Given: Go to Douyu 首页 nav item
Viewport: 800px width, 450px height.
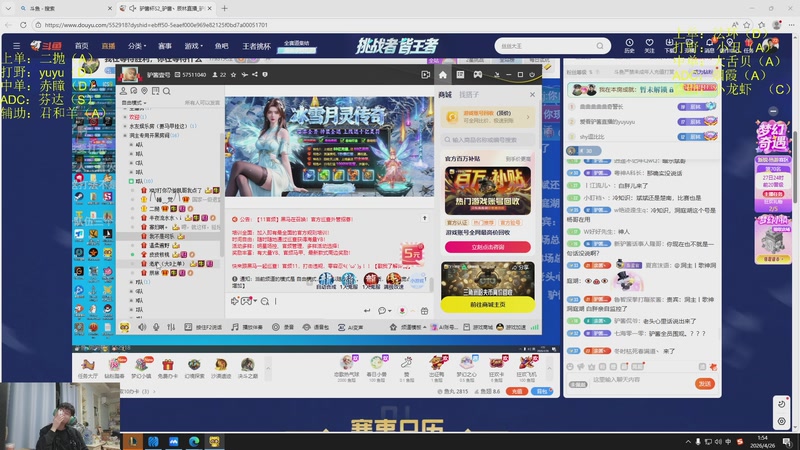Looking at the screenshot, I should [82, 46].
